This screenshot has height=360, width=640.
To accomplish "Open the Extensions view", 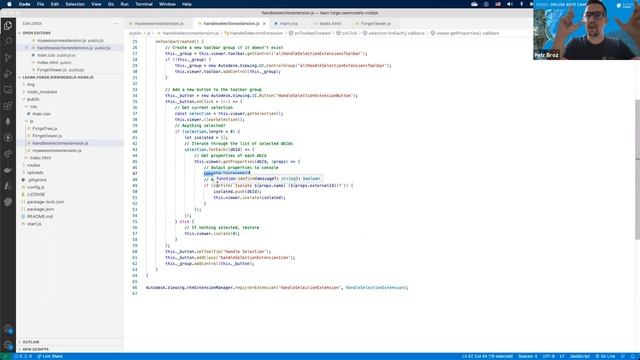I will (x=8, y=106).
